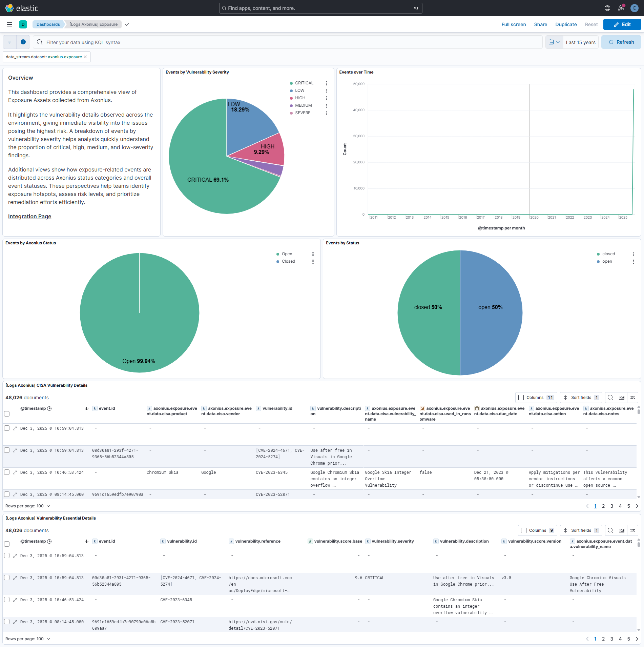Image resolution: width=644 pixels, height=647 pixels.
Task: Open Sort fields in CISA table
Action: (581, 398)
